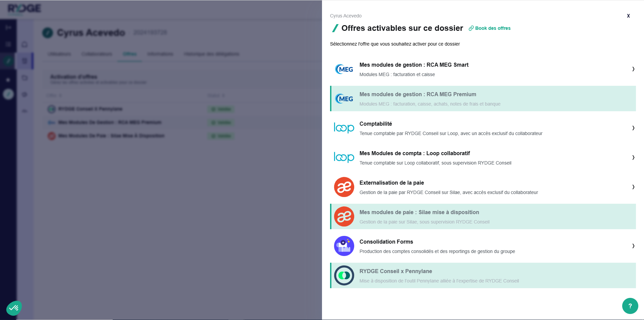The height and width of the screenshot is (320, 644).
Task: Open the help question mark button
Action: click(x=630, y=306)
